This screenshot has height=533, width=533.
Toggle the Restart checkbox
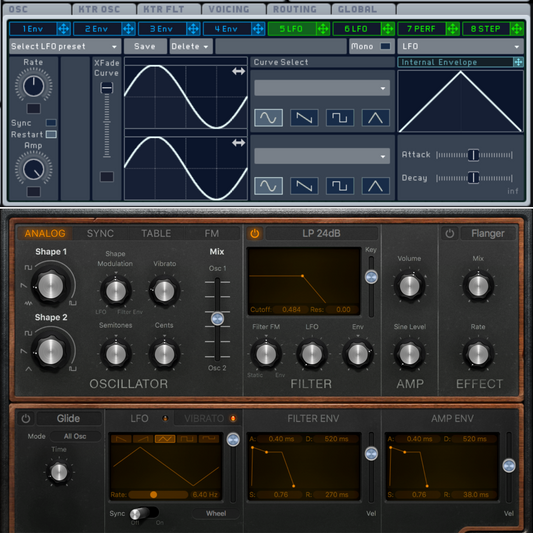tap(51, 134)
